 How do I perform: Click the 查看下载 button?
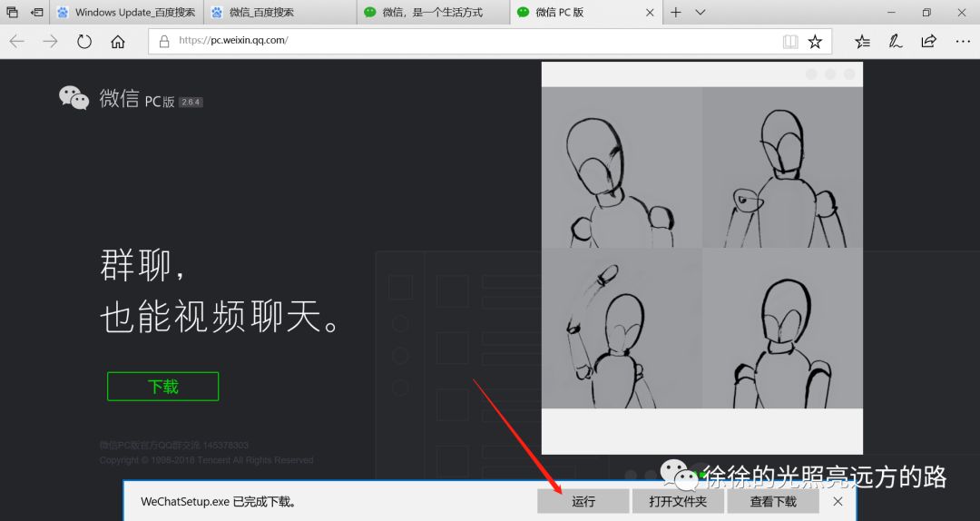(773, 502)
